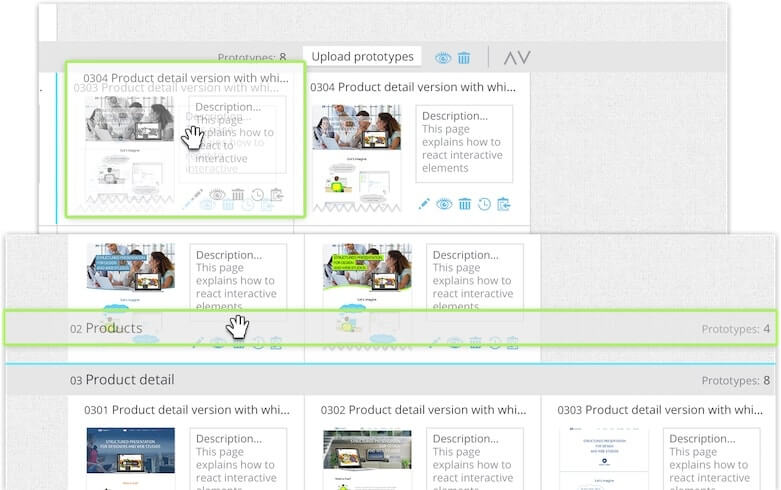Screen dimensions: 781x490
Task: Delete the right 0304 prototype via trash icon
Action: click(464, 203)
